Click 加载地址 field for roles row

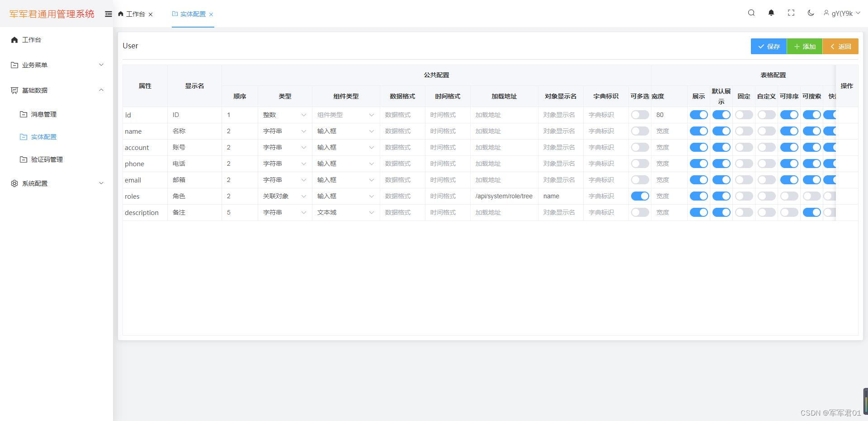[504, 196]
